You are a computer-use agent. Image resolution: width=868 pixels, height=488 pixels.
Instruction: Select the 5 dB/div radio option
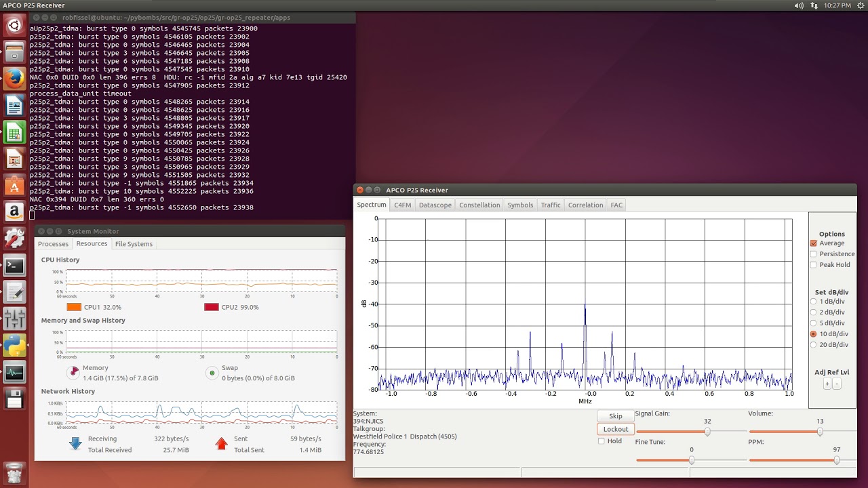[x=814, y=323]
